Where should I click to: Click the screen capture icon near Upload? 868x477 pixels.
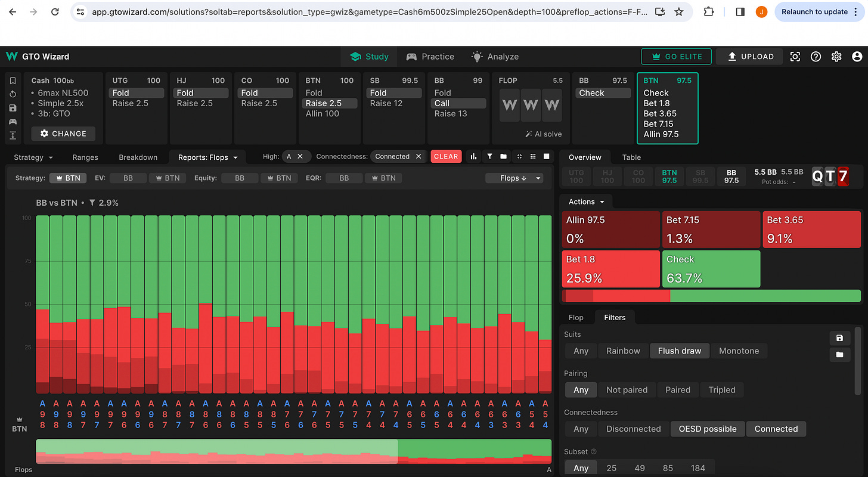[x=795, y=57]
